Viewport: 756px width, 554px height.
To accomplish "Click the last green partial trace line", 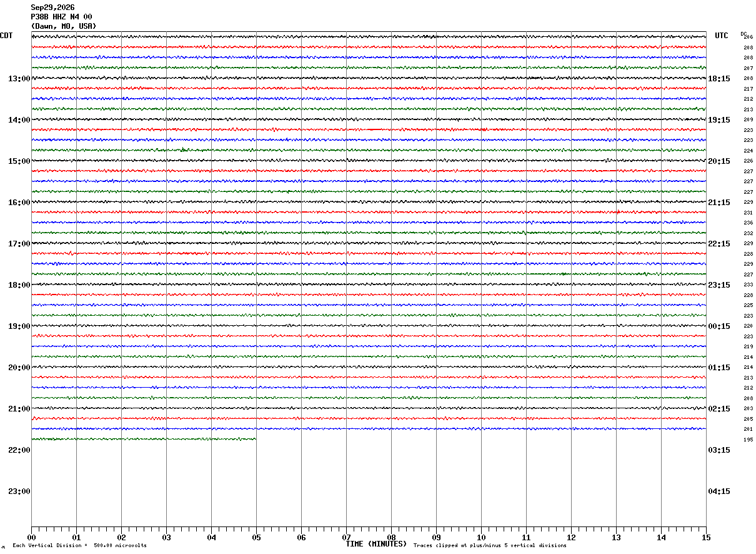I will click(144, 439).
